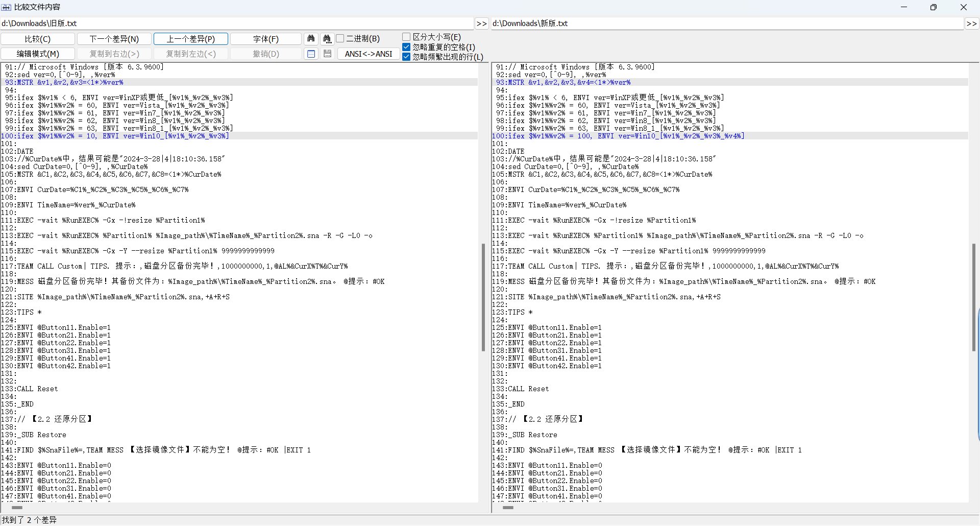Viewport: 980px width, 526px height.
Task: Click line 135 '_END' in right pane
Action: (x=508, y=404)
